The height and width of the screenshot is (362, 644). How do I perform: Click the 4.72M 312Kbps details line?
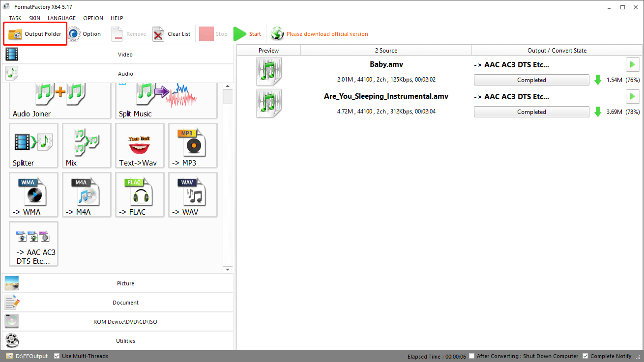[386, 111]
